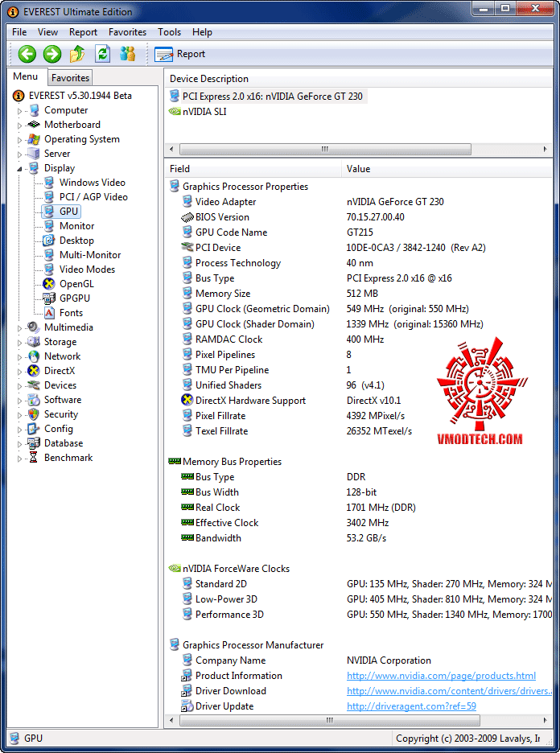Click right arrow of bottom horizontal scrollbar
The height and width of the screenshot is (753, 560).
545,720
